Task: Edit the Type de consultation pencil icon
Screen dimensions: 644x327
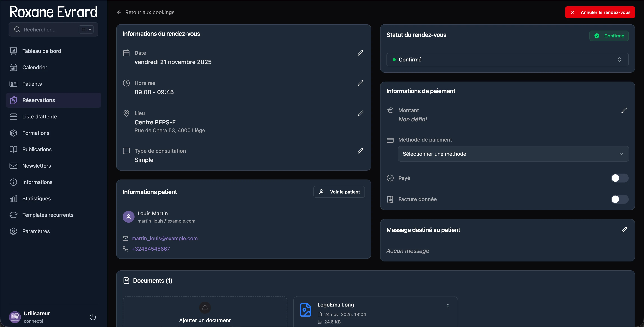Action: pos(360,151)
